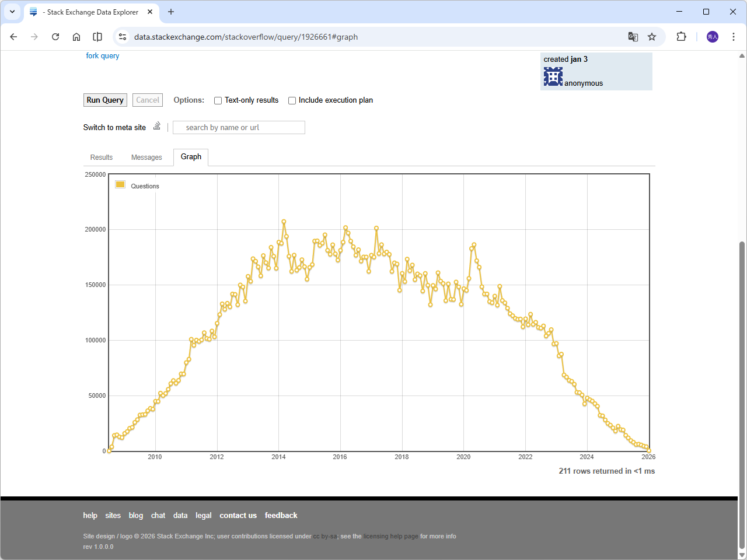Open the anonymous user avatar
747x560 pixels.
553,76
